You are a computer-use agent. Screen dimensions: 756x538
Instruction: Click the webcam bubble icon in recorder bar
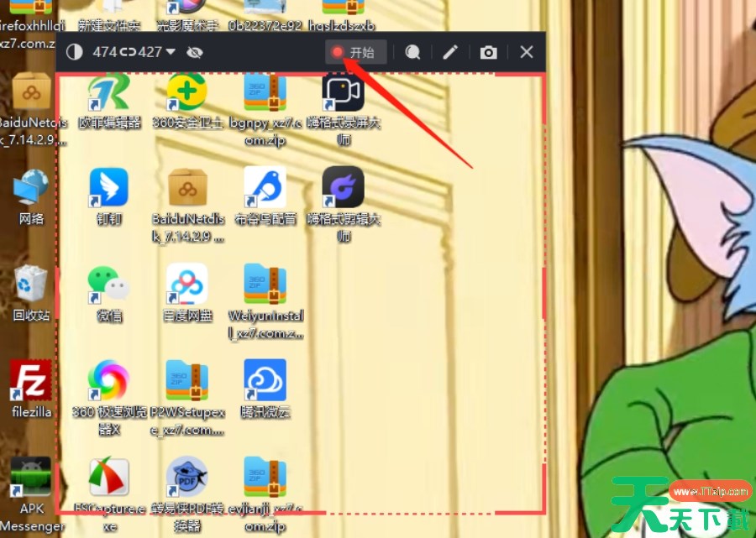412,52
